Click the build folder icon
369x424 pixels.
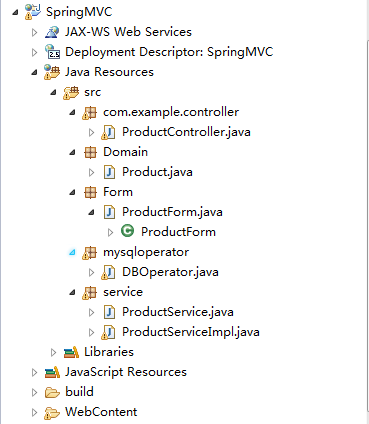click(52, 392)
